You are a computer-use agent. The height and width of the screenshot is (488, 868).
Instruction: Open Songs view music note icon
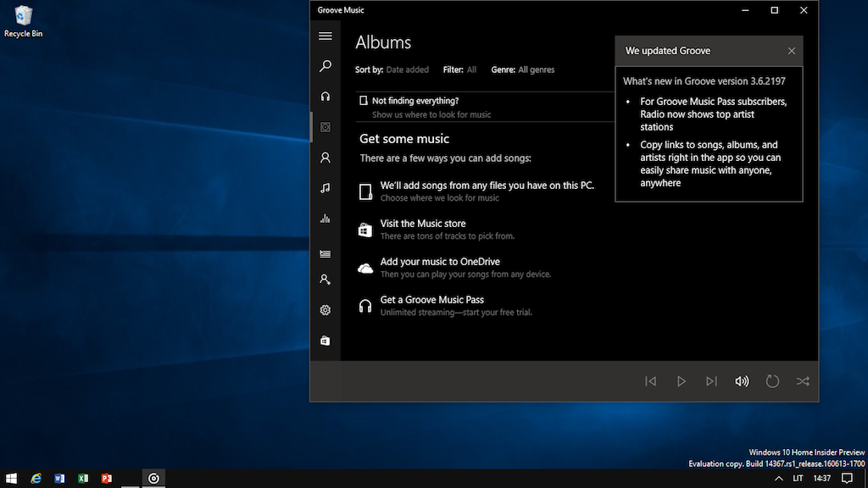(x=325, y=188)
